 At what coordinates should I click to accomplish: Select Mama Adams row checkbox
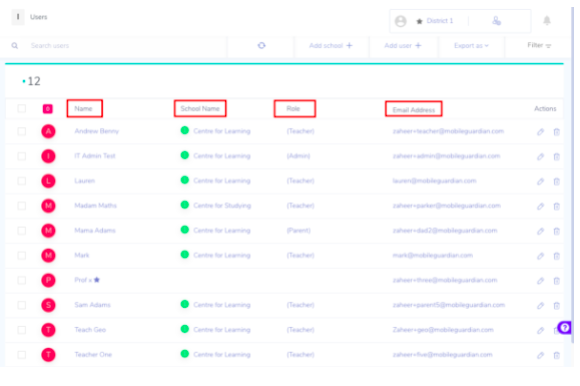coord(22,231)
